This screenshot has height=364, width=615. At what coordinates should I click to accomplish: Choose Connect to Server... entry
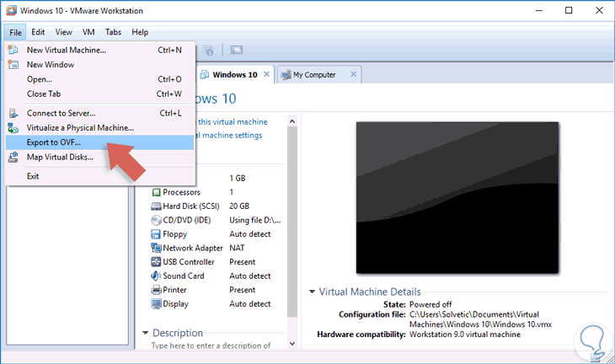click(x=99, y=114)
